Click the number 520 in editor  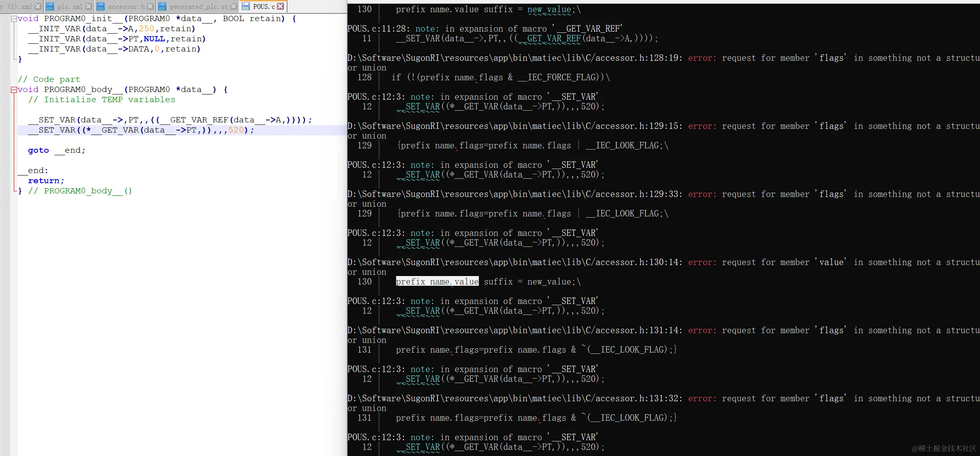pos(236,130)
